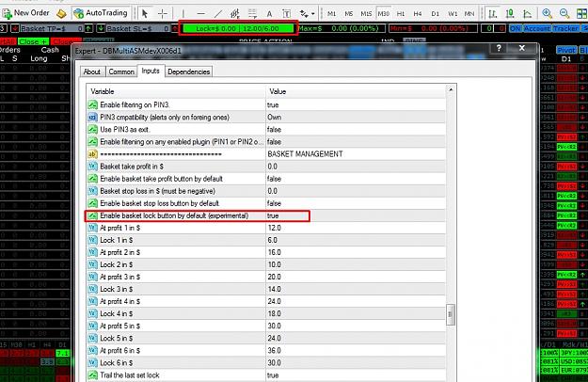Click the 6.0 value of Lock 1
588x382 pixels.
[273, 240]
